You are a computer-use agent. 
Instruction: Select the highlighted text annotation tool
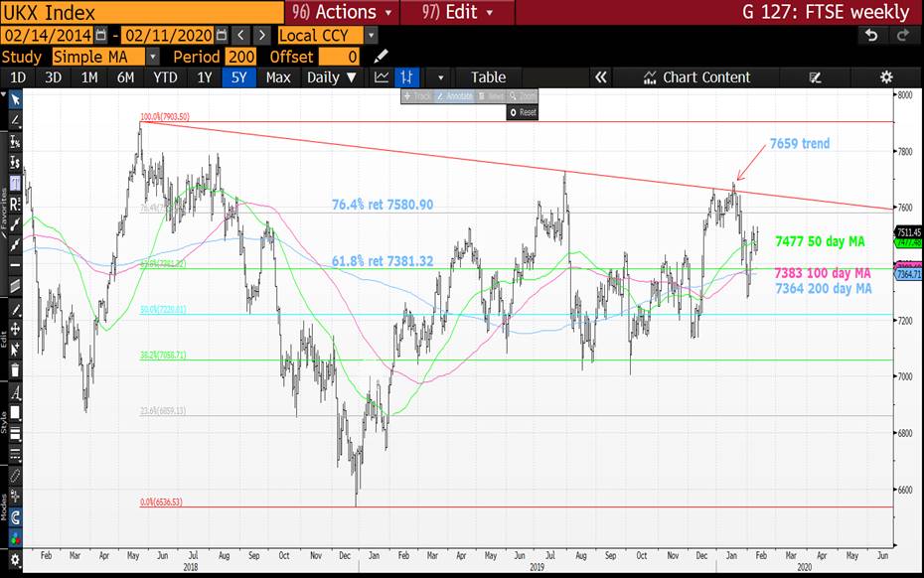tap(15, 184)
